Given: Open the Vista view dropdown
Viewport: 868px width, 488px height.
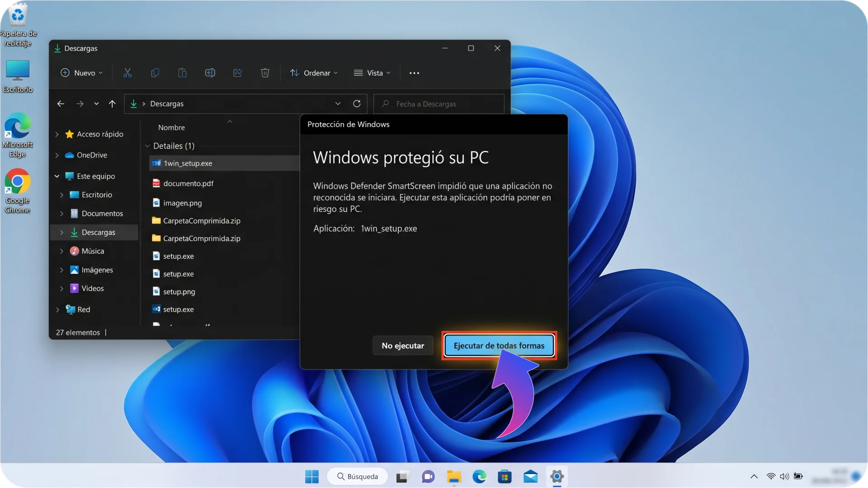Looking at the screenshot, I should (x=372, y=73).
